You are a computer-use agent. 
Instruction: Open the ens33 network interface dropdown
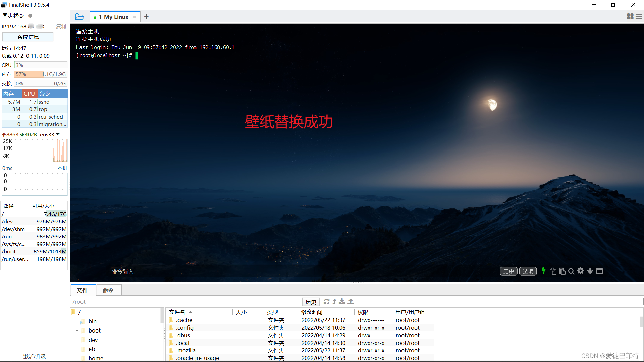click(58, 134)
